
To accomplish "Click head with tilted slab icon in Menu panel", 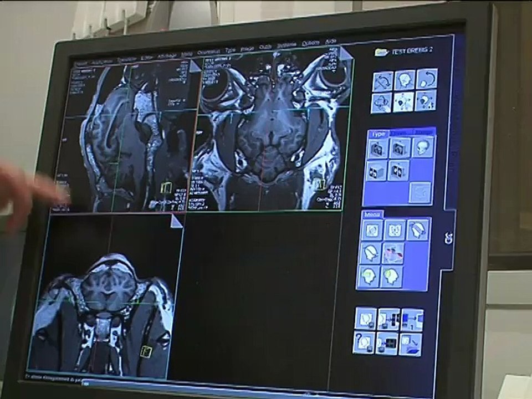I will click(x=418, y=229).
